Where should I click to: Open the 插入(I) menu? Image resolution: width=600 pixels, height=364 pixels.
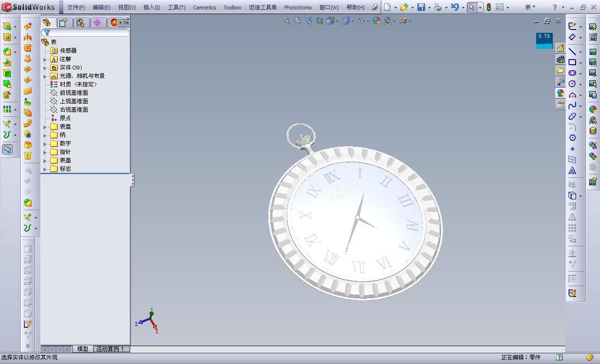[x=152, y=8]
